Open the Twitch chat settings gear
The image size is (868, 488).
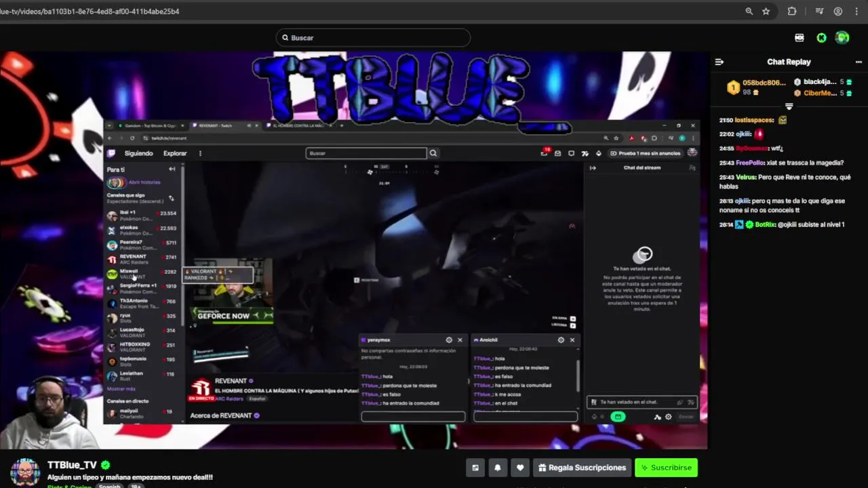pyautogui.click(x=669, y=417)
